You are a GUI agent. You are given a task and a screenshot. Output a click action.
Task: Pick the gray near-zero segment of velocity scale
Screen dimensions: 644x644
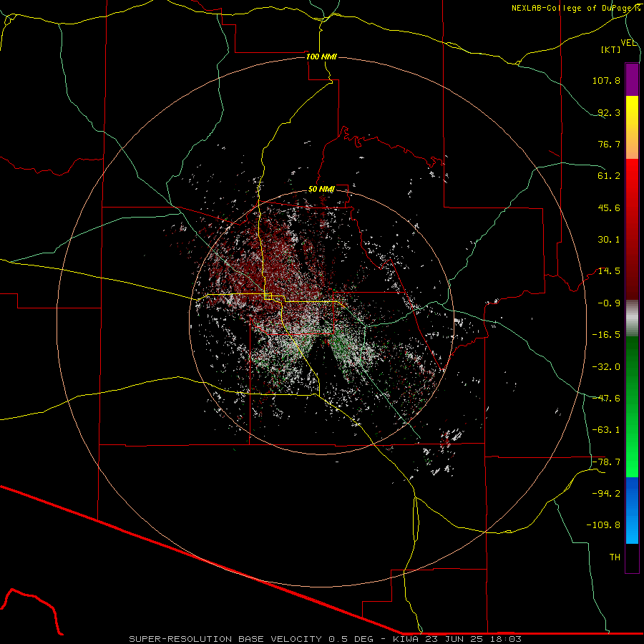click(632, 318)
